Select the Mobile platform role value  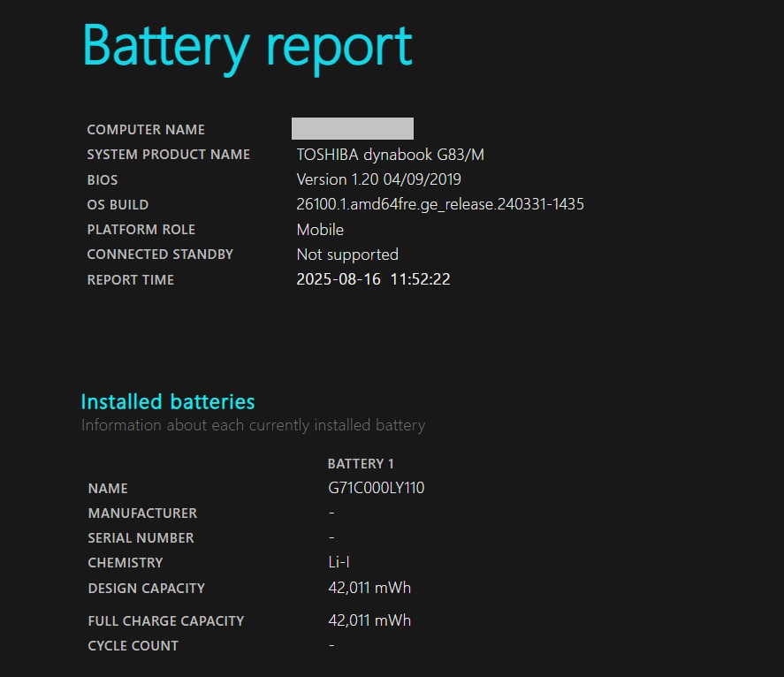point(320,230)
